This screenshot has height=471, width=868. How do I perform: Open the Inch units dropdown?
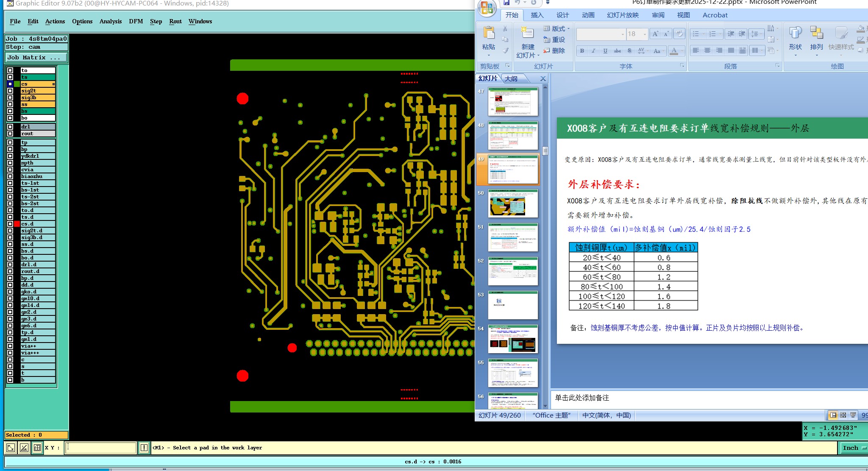pos(852,448)
